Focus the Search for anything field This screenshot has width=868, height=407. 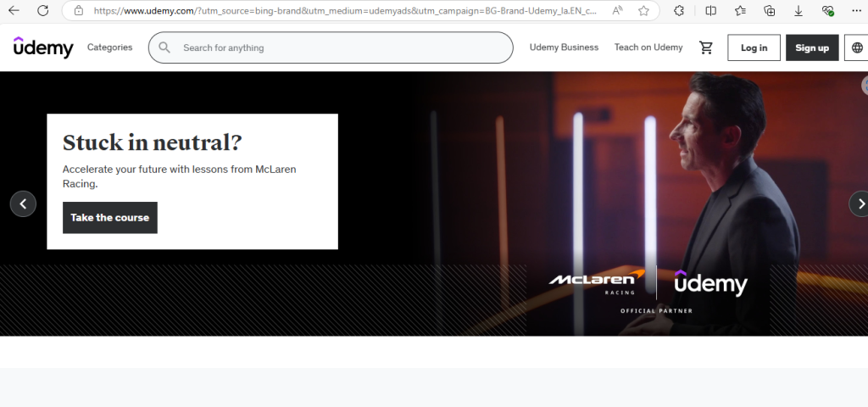tap(339, 47)
